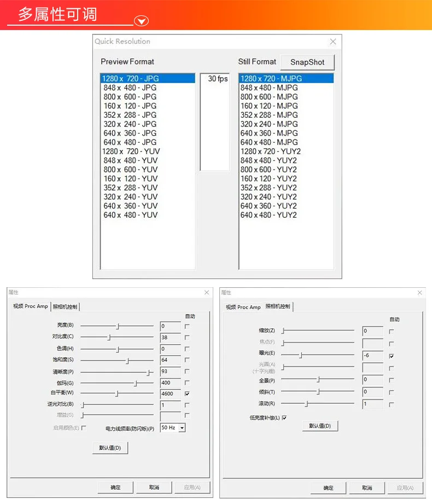Screen dimensions: 432x504
Task: Click the 清晰度(P) value field showing 93
Action: coord(171,371)
